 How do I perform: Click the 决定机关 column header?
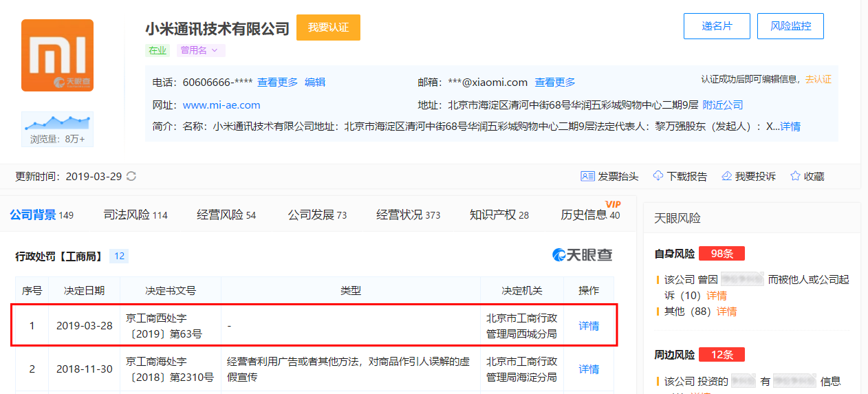pos(522,291)
